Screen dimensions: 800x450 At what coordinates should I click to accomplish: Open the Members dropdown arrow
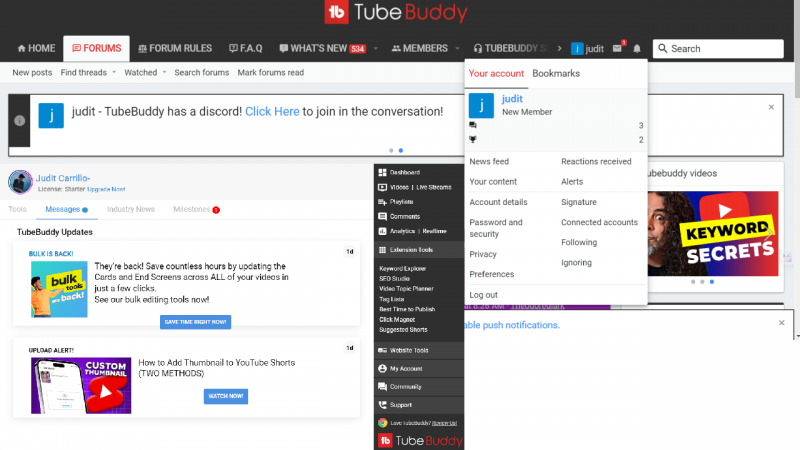pos(458,48)
